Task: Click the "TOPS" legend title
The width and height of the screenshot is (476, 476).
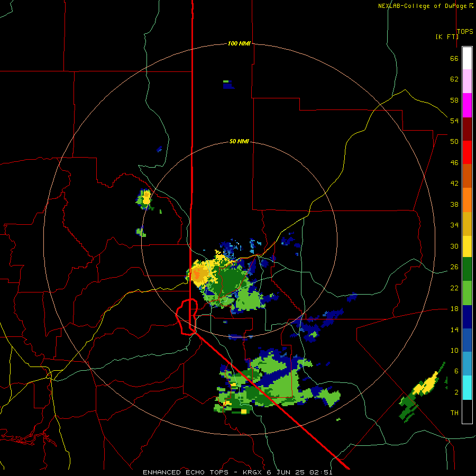Action: [465, 32]
